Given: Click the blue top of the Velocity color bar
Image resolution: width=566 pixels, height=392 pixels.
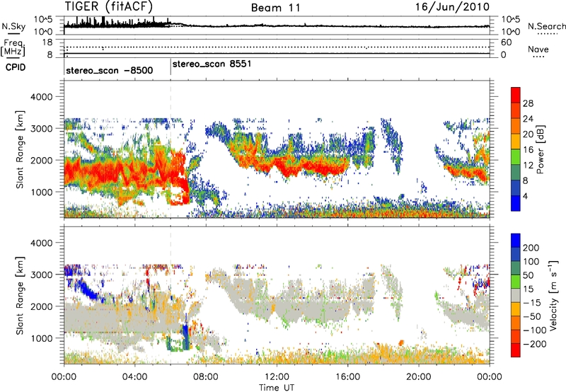Looking at the screenshot, I should (516, 241).
